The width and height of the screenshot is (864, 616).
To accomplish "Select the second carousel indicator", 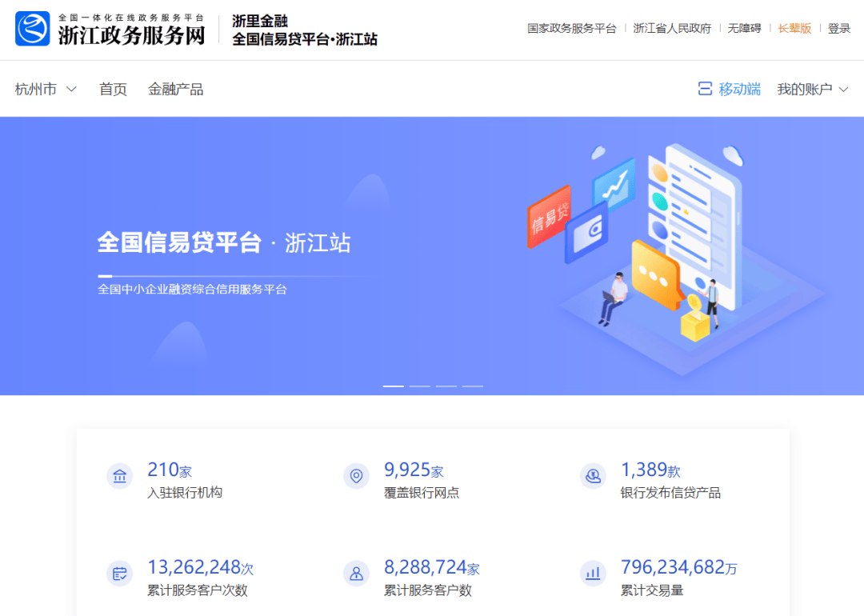I will click(x=420, y=386).
